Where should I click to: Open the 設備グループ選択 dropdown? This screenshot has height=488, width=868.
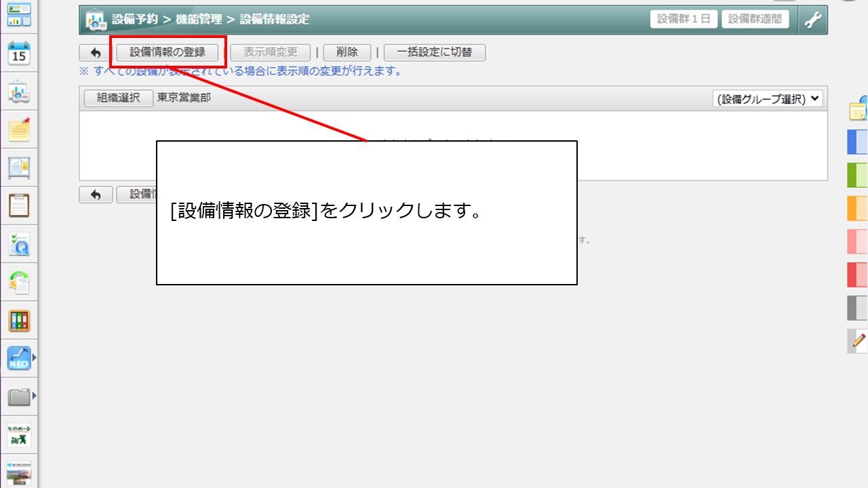pyautogui.click(x=768, y=99)
